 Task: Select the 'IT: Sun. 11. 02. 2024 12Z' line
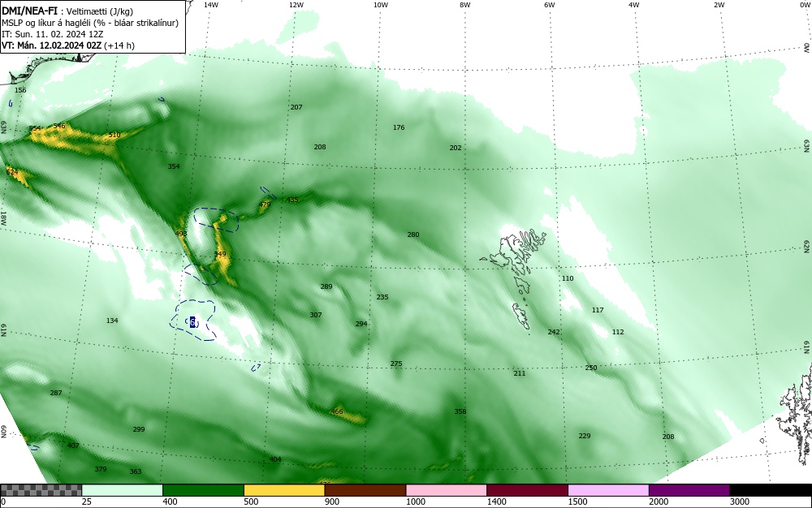[x=52, y=34]
